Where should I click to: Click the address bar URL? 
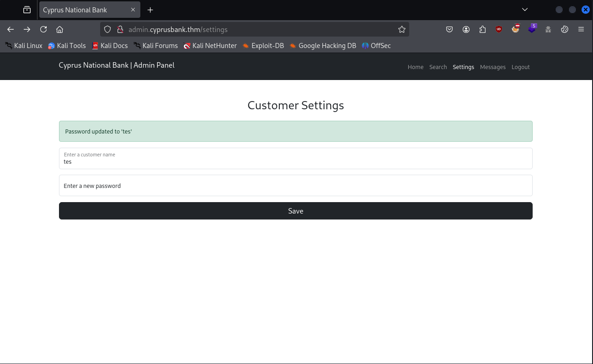click(178, 29)
